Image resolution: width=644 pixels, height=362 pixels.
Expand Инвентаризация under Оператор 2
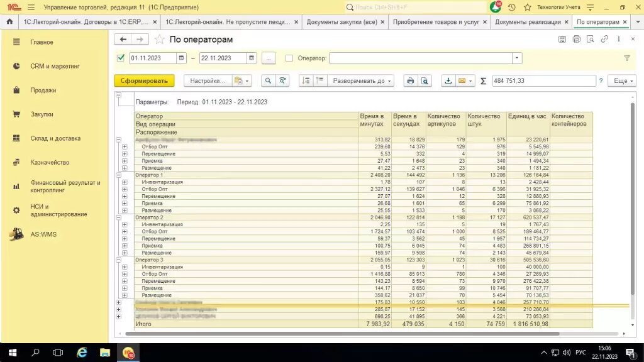[x=125, y=224]
